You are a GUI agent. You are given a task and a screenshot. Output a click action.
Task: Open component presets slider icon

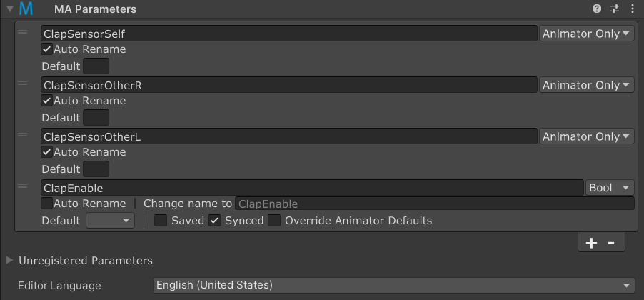pyautogui.click(x=615, y=9)
